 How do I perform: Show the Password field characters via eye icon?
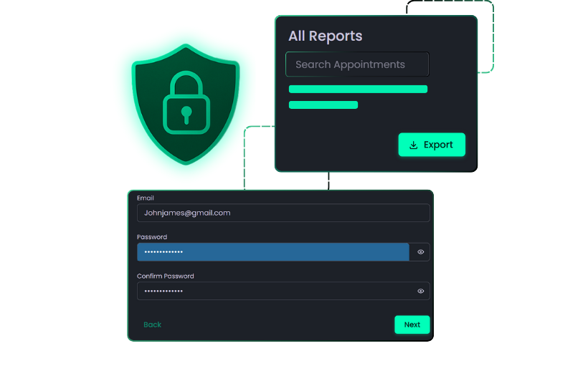[421, 252]
